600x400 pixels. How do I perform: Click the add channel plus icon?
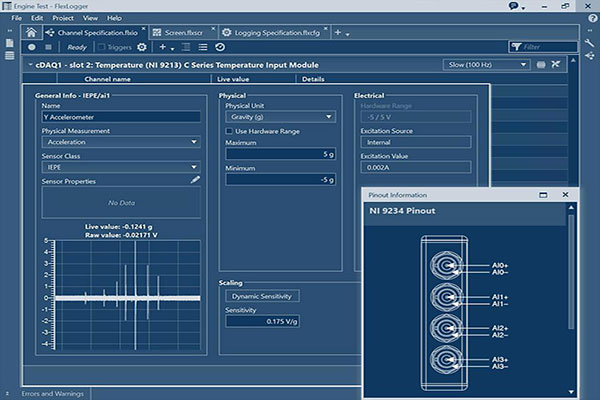[163, 47]
